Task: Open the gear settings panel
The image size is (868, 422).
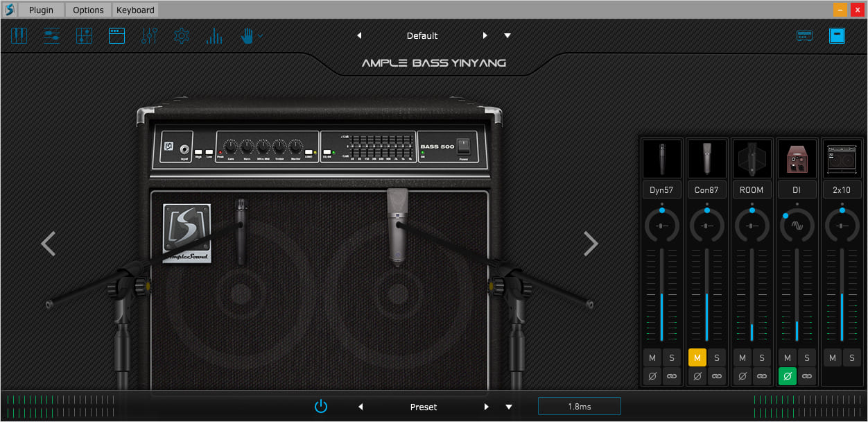Action: (x=182, y=35)
